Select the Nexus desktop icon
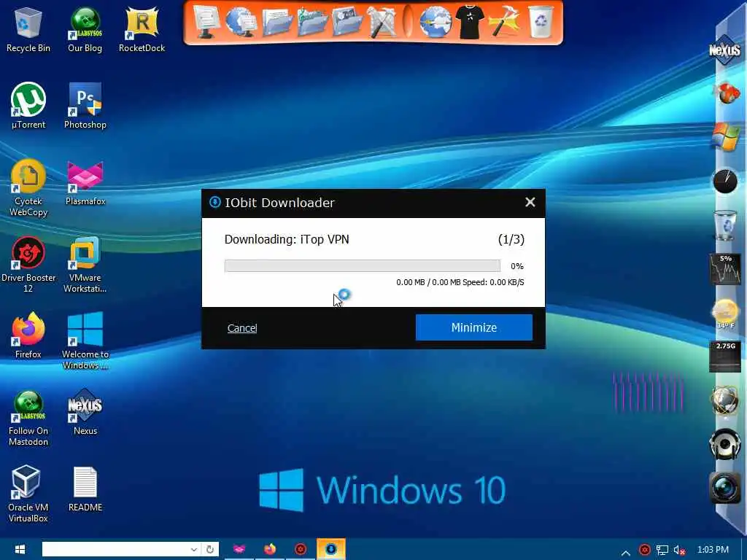The width and height of the screenshot is (747, 560). point(85,412)
